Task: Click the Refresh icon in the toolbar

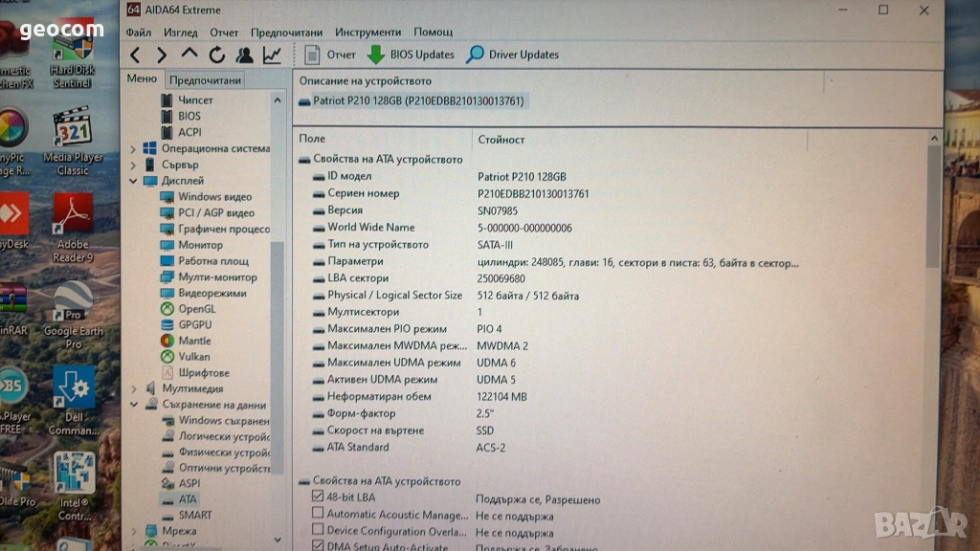Action: coord(217,55)
